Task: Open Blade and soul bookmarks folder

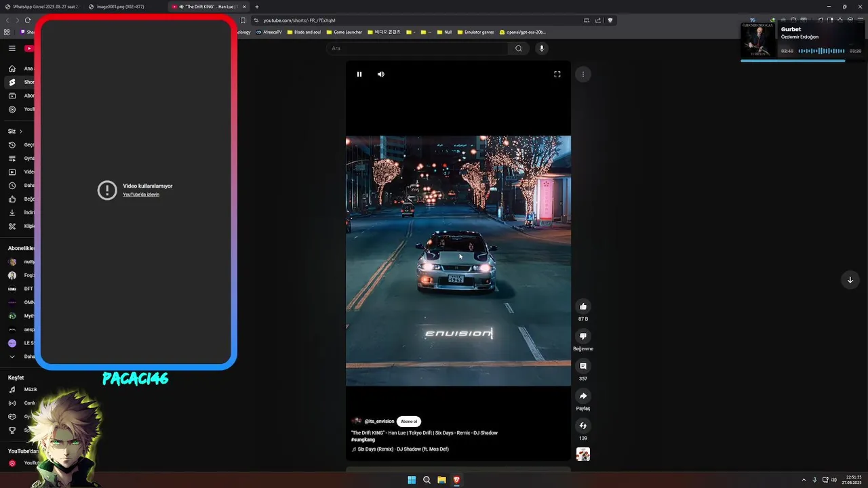Action: pos(304,32)
